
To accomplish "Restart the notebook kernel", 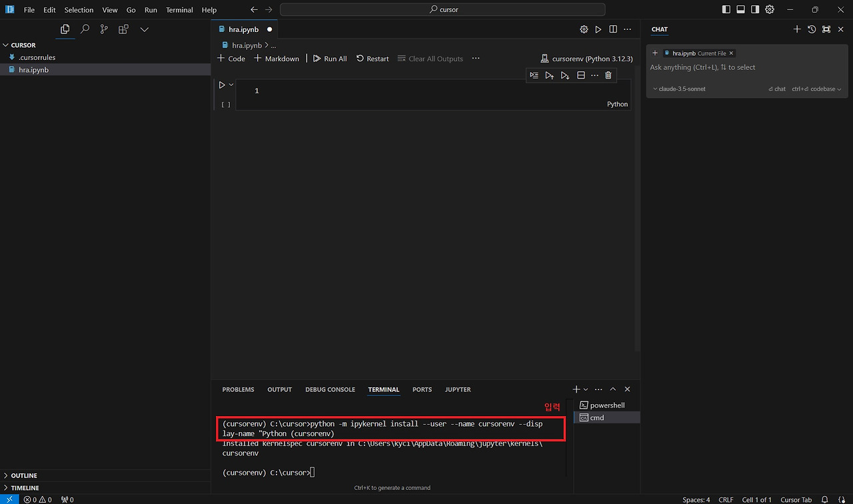I will point(373,59).
